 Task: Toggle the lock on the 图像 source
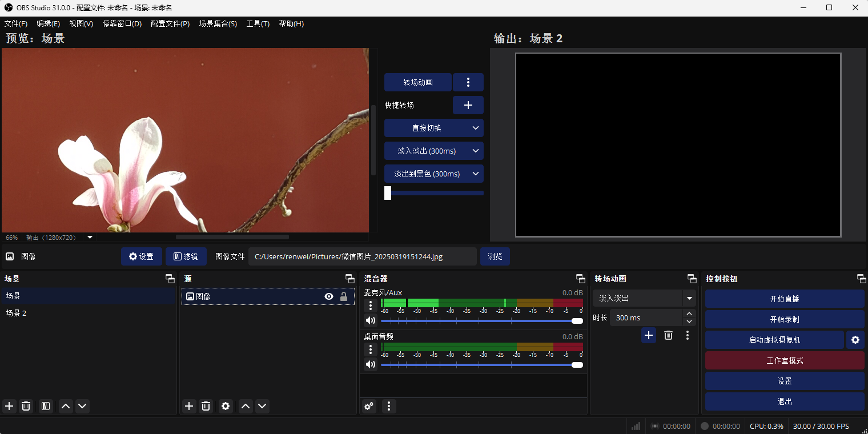[344, 296]
